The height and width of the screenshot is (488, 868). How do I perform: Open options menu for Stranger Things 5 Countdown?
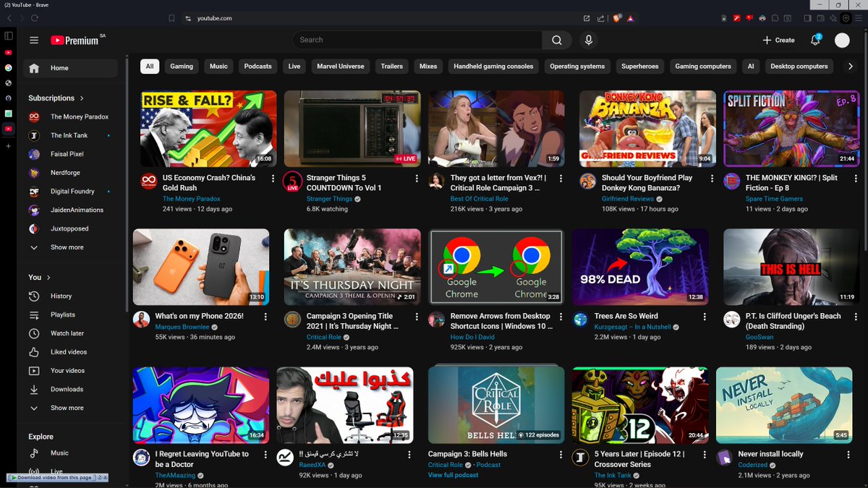click(x=417, y=178)
